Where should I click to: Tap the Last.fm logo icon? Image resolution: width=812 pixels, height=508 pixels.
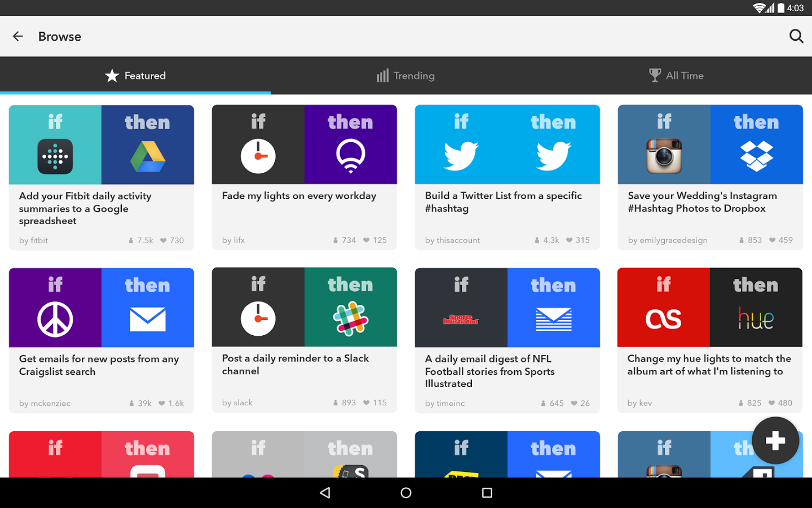[664, 319]
